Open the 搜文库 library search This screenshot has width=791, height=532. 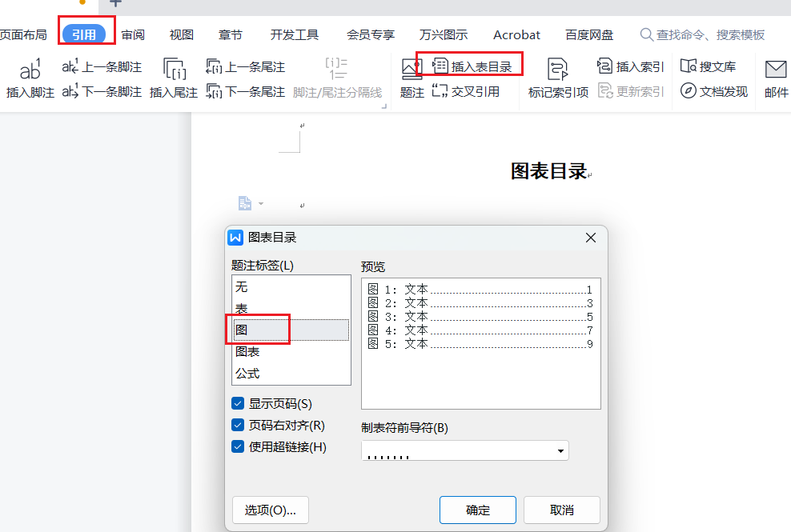(688, 66)
